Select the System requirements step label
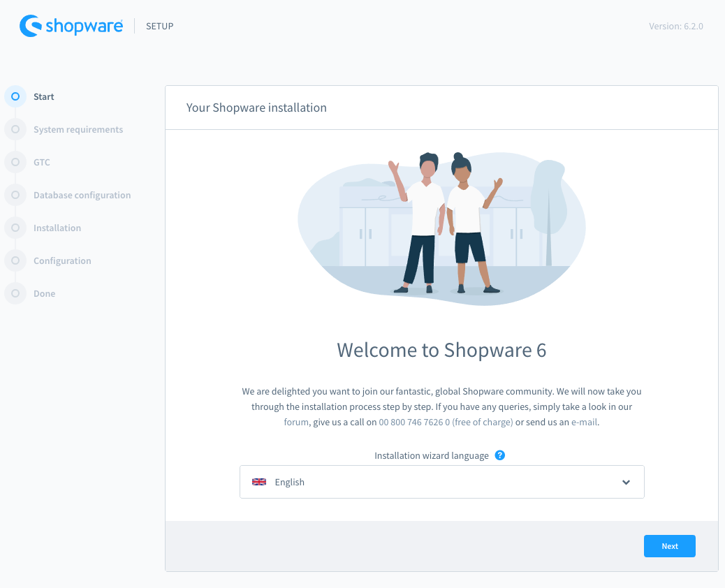 pos(78,129)
